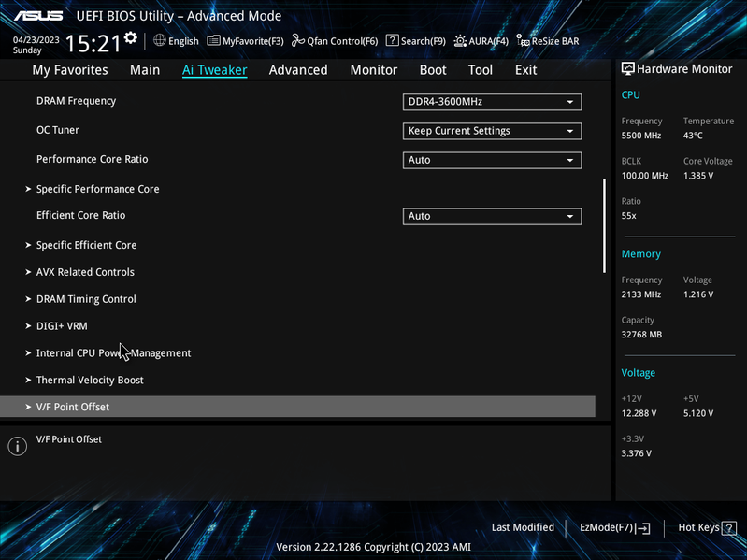Click the +12V reading 12.288 V

pyautogui.click(x=639, y=413)
